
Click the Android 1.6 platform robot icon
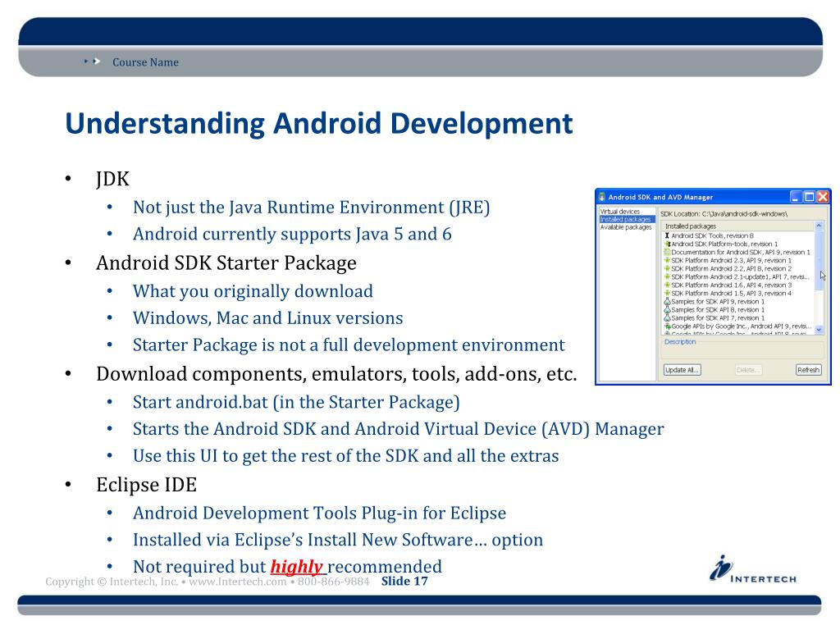click(x=668, y=285)
